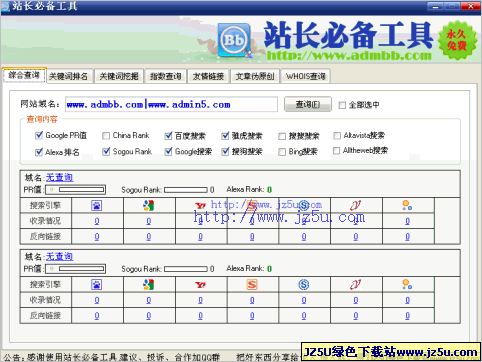Tick the 全部选中 select-all checkbox
Image resolution: width=482 pixels, height=362 pixels.
coord(342,105)
